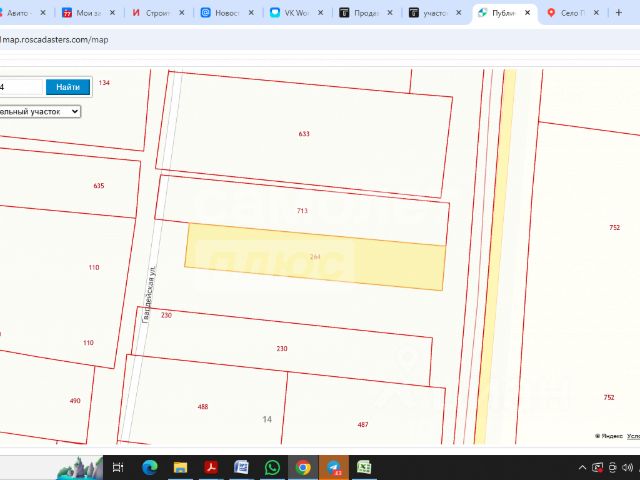The width and height of the screenshot is (640, 480).
Task: Close the 'Мои за' tab
Action: [112, 13]
